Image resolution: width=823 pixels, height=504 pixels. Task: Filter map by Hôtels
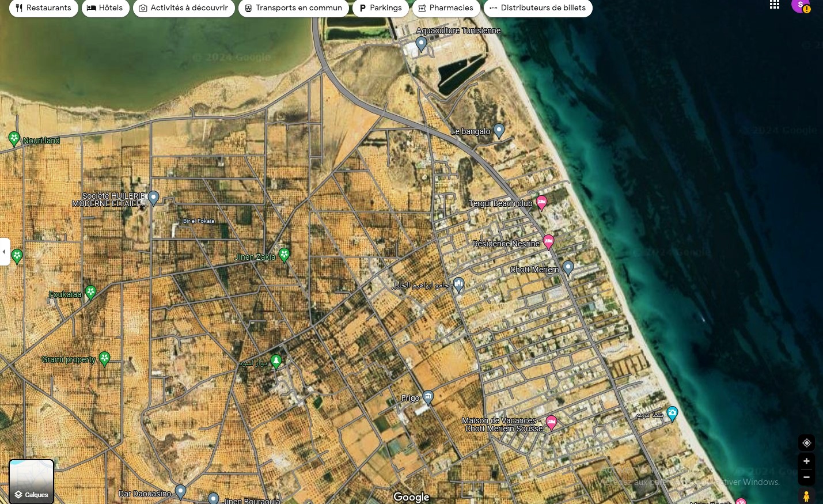[x=105, y=8]
